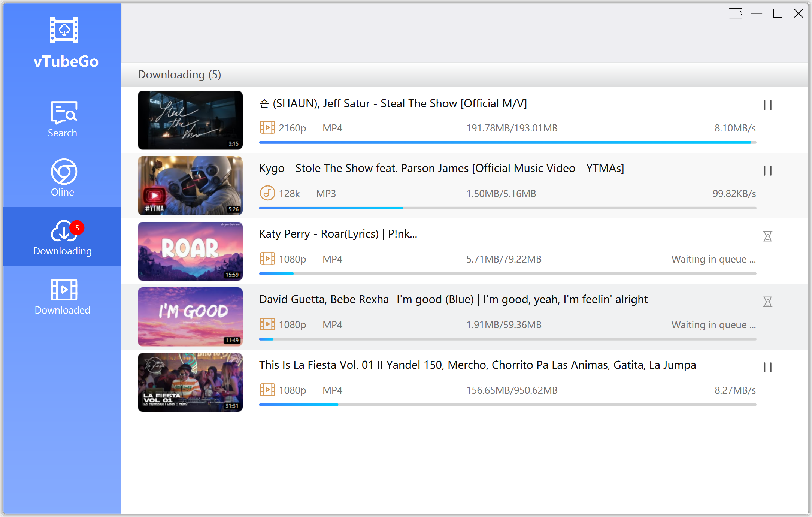Click '1080p' label in La Fiesta row
Screen dimensions: 812x517
click(293, 390)
